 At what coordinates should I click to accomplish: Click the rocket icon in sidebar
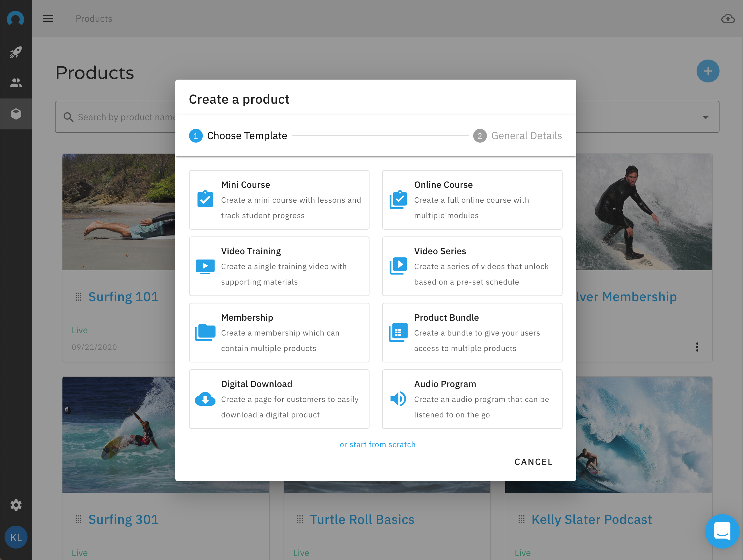click(16, 52)
